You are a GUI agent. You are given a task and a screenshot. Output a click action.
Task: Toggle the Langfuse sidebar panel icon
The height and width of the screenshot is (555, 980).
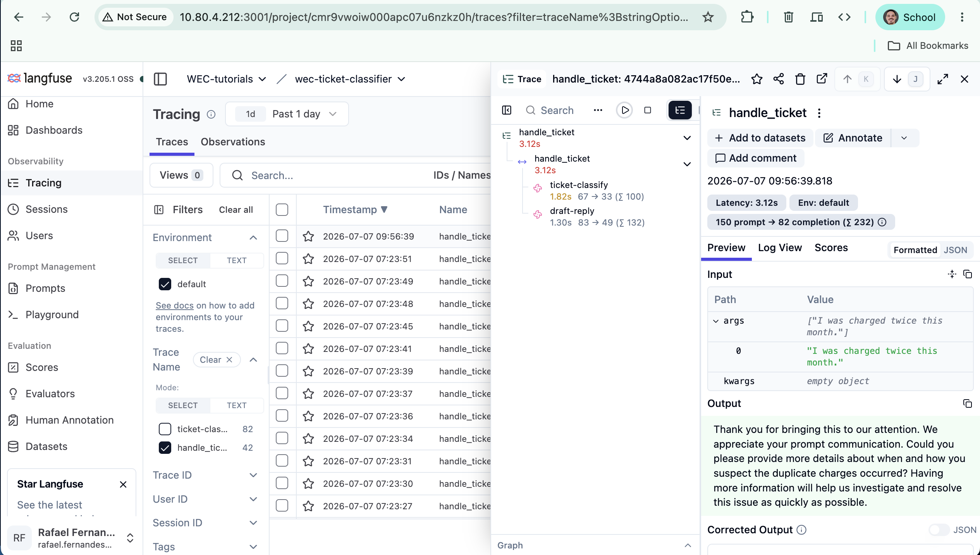[x=160, y=79]
